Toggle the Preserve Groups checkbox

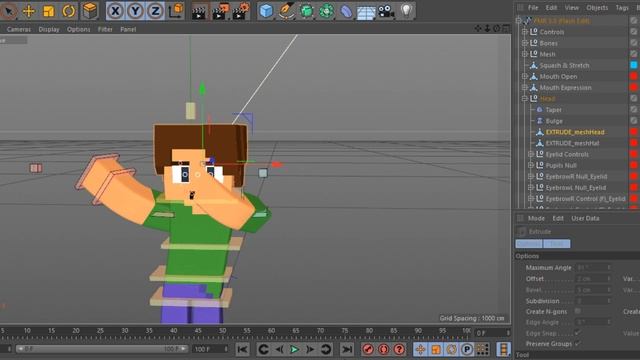[x=578, y=344]
